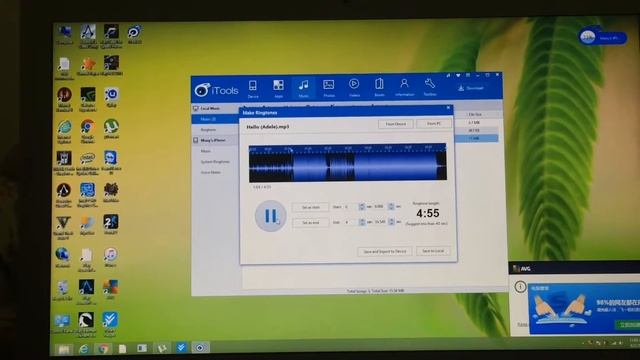Select Ringtones under Local Music
The image size is (640, 360).
215,130
